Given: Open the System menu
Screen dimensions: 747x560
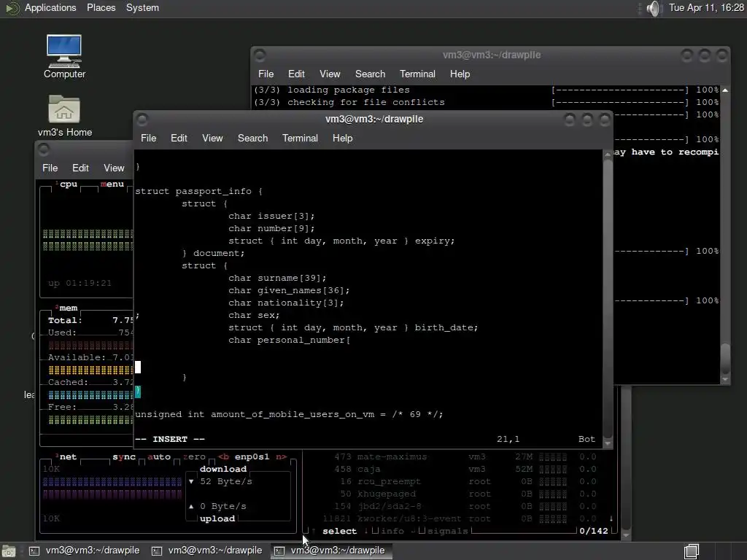Looking at the screenshot, I should pos(142,8).
